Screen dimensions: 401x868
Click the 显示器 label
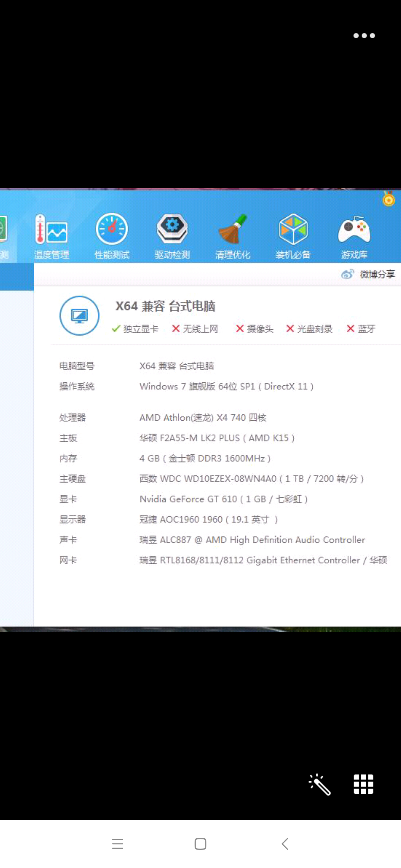(72, 520)
